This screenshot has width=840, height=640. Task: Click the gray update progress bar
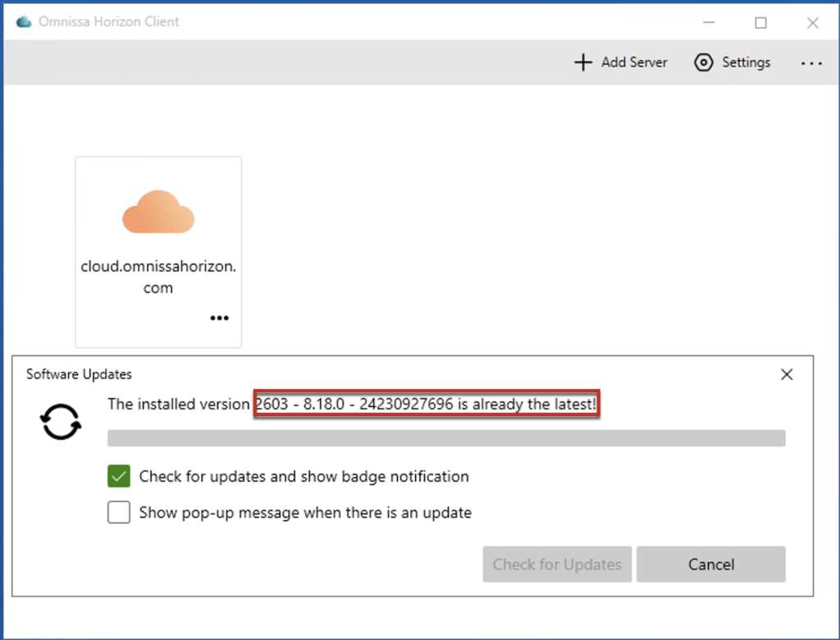coord(446,438)
